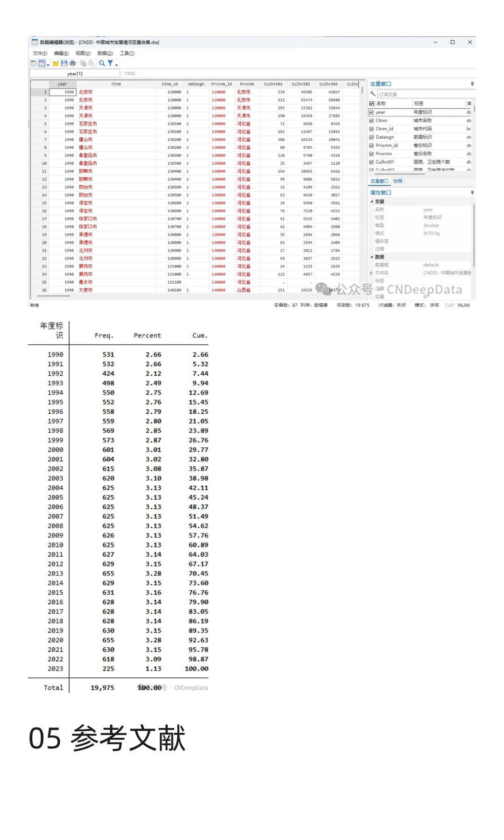This screenshot has width=504, height=840.
Task: Toggle the select-all checkbox beside 名称 header
Action: (372, 104)
